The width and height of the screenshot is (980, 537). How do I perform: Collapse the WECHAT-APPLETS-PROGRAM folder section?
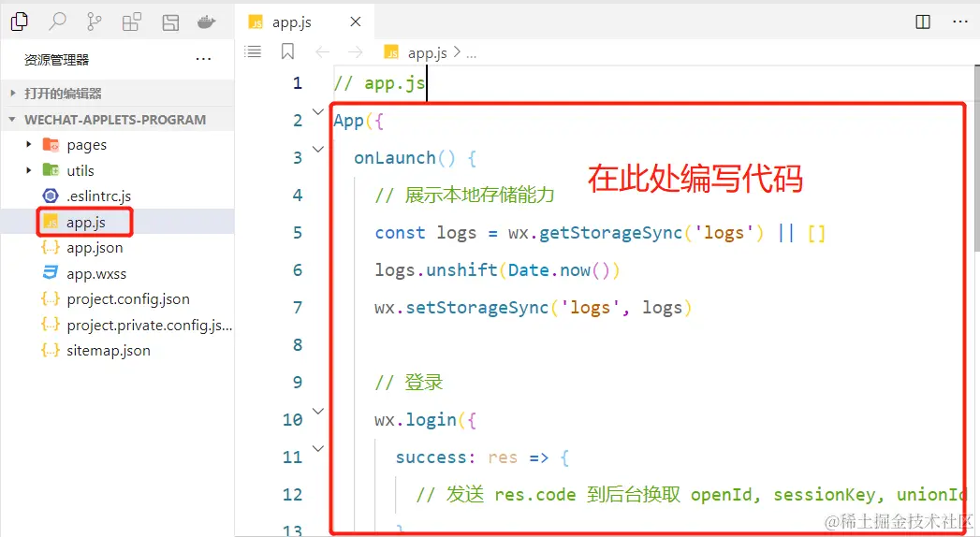[x=118, y=119]
